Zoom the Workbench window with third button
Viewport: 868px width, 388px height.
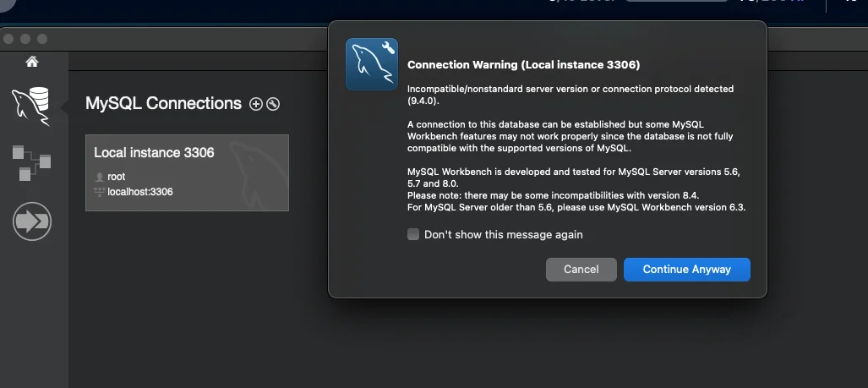(x=42, y=39)
